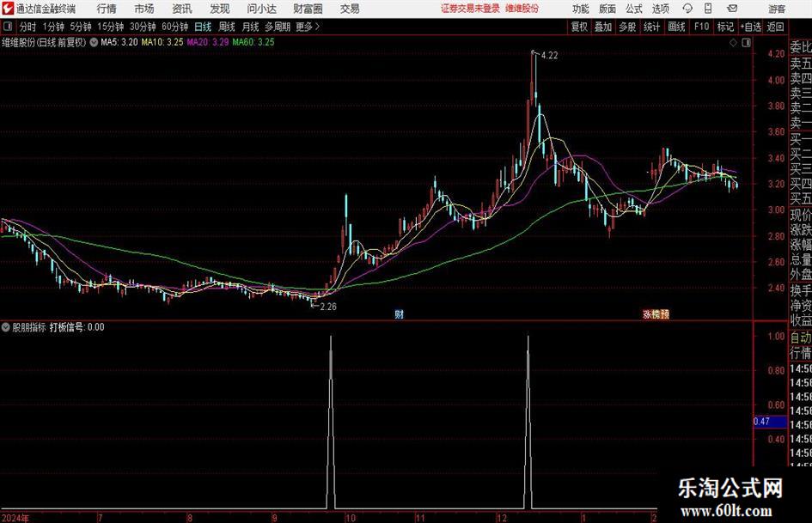Switch to the 周线 weekly period
This screenshot has width=812, height=523.
(x=227, y=27)
